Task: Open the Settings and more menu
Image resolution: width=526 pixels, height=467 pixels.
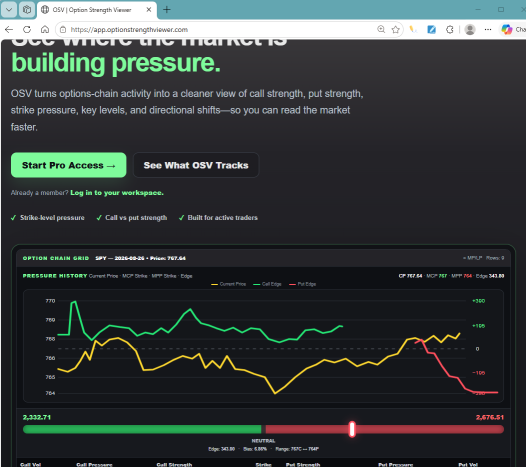Action: [488, 30]
